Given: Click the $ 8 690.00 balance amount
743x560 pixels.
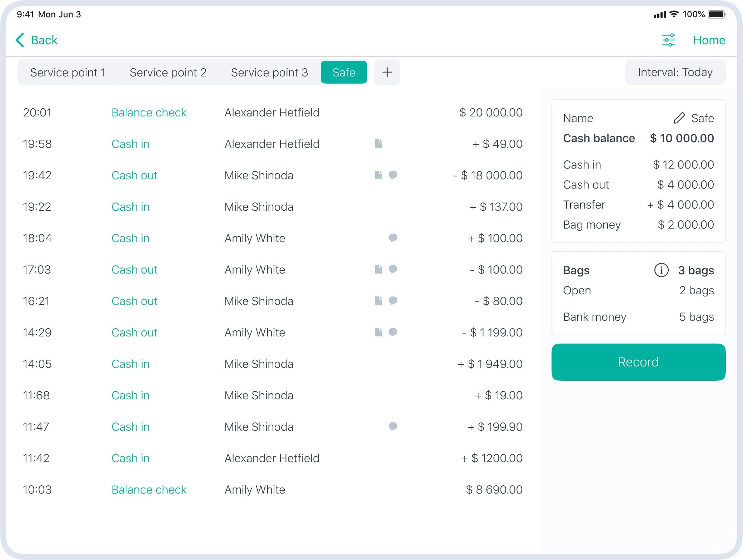Looking at the screenshot, I should (x=494, y=490).
